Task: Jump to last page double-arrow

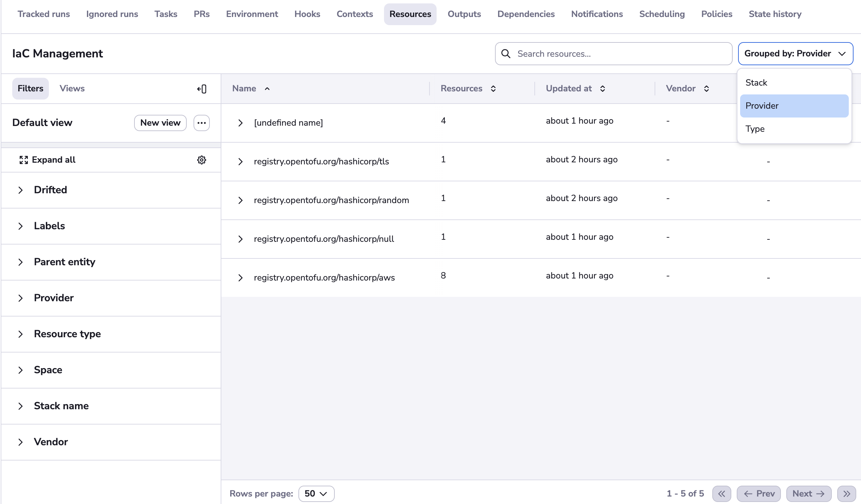Action: (x=846, y=494)
